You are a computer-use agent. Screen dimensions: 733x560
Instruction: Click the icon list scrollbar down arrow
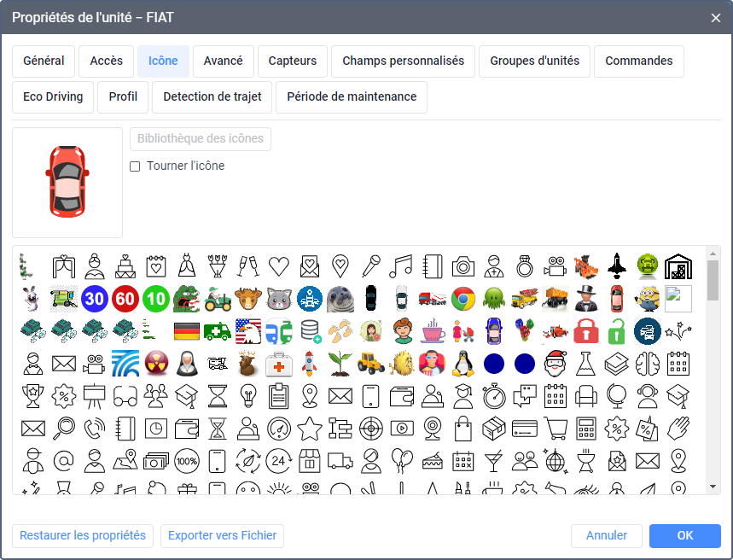point(713,487)
